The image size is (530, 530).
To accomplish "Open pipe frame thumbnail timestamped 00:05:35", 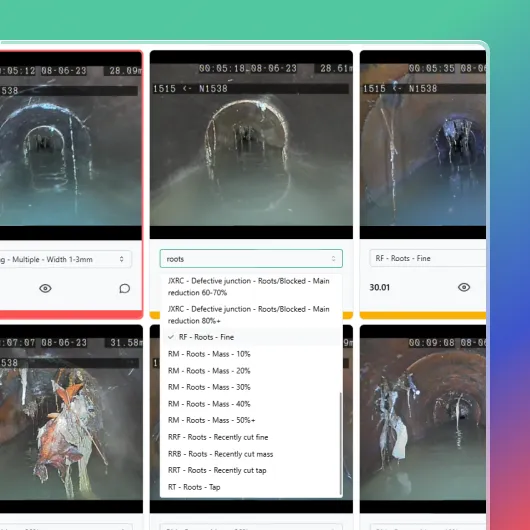I will tap(423, 145).
